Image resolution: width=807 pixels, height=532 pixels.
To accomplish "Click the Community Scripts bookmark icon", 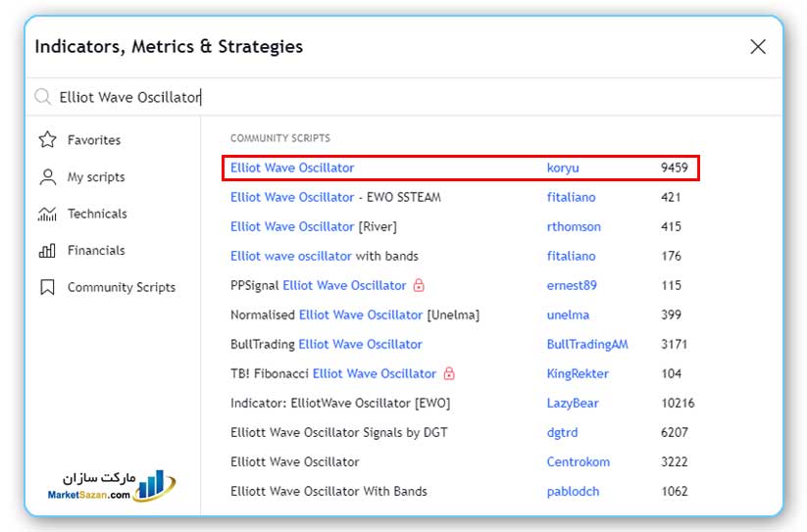I will 47,287.
